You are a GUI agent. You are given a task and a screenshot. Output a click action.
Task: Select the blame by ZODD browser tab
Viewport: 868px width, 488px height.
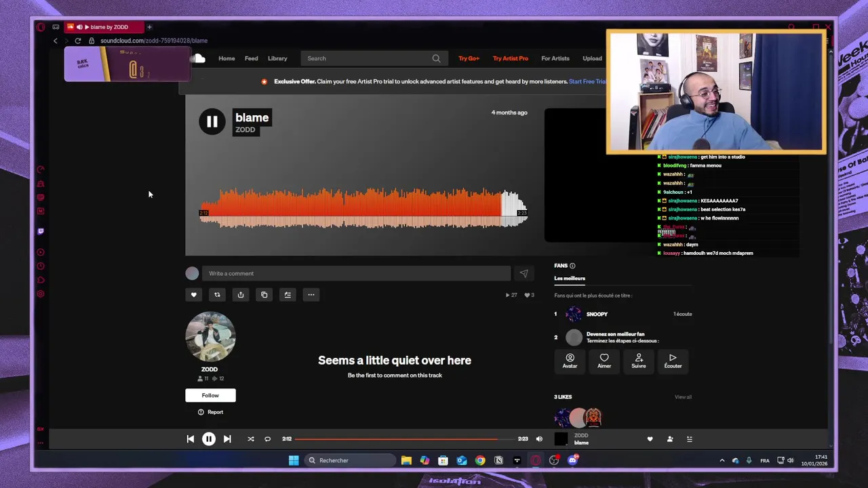tap(104, 27)
